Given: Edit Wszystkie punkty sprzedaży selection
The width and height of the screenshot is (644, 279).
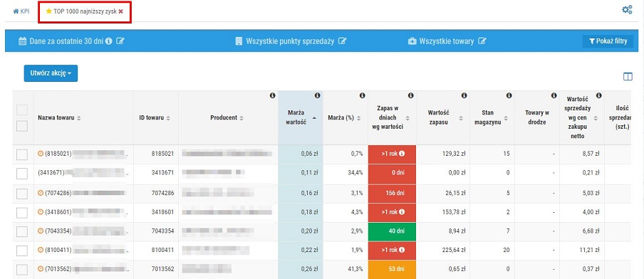Looking at the screenshot, I should (x=343, y=41).
